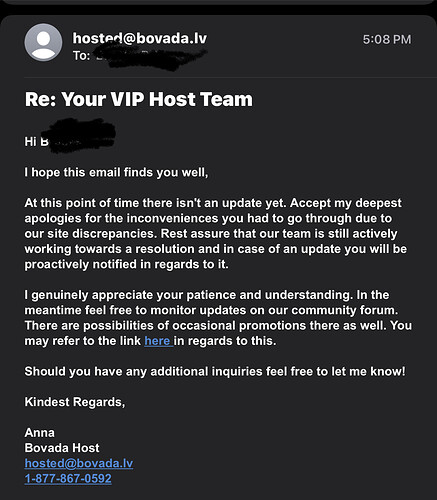Open the "here" community forum link
437x500 pixels.
(159, 341)
